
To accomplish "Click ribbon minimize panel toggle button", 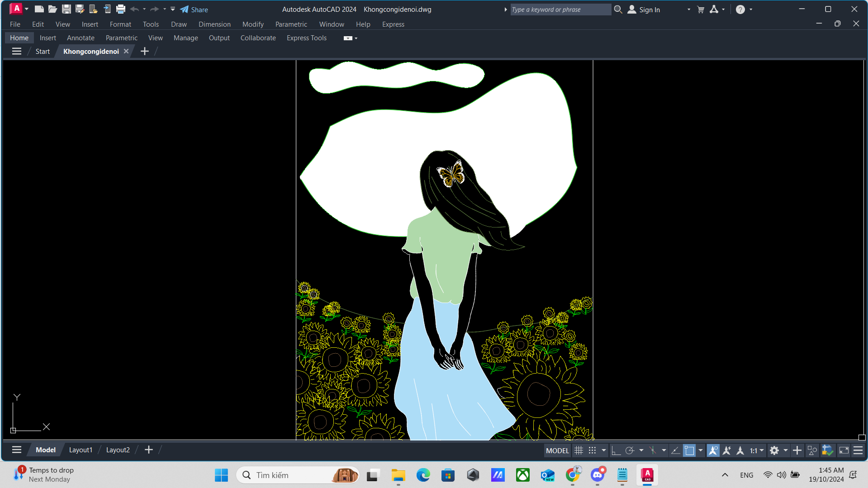I will (348, 38).
